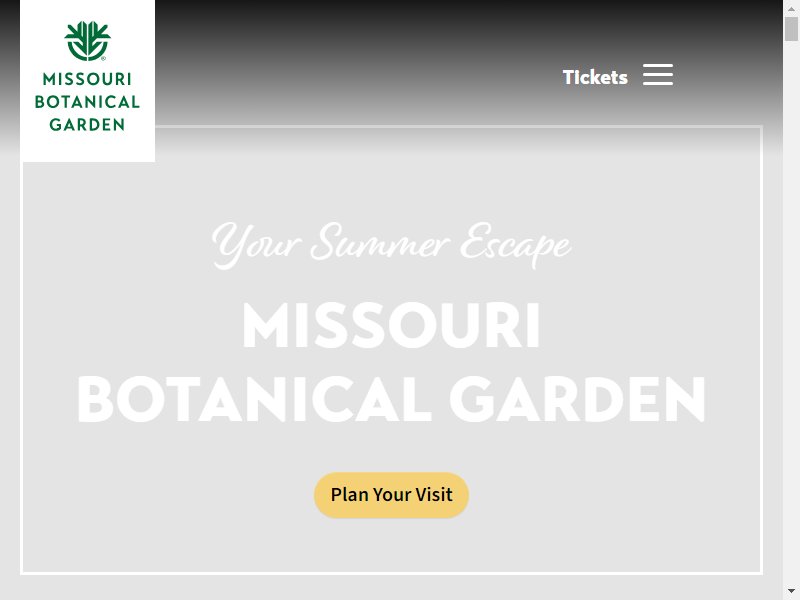This screenshot has width=800, height=600.
Task: Click the vertical scrollbar thumb
Action: coord(791,29)
